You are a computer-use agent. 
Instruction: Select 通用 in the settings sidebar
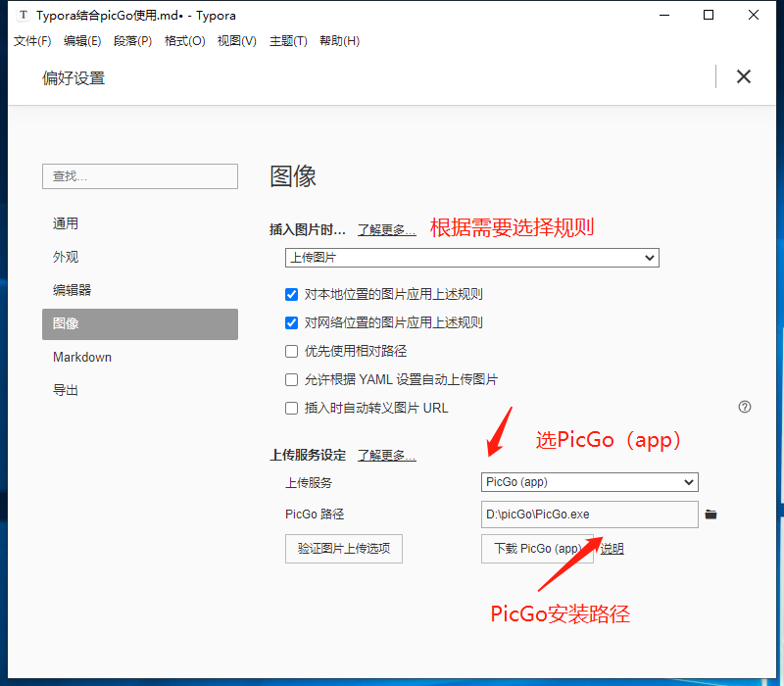point(140,223)
